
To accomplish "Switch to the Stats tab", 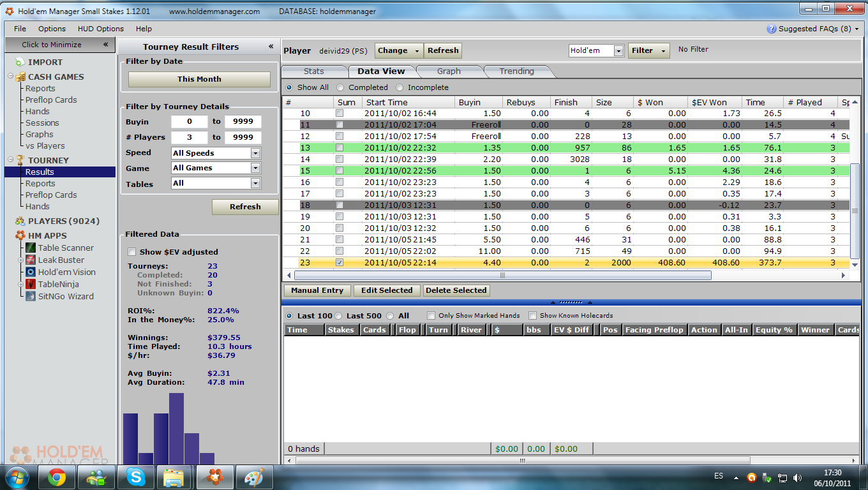I will (314, 71).
